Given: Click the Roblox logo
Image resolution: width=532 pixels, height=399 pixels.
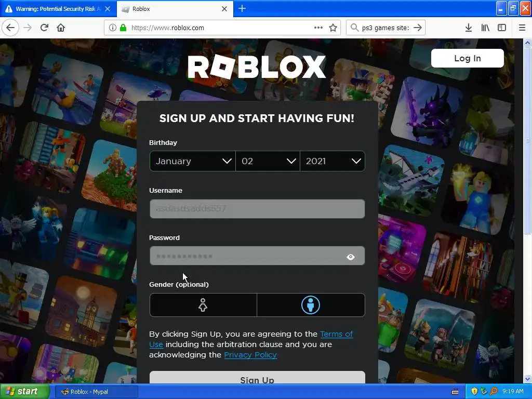Looking at the screenshot, I should tap(257, 67).
